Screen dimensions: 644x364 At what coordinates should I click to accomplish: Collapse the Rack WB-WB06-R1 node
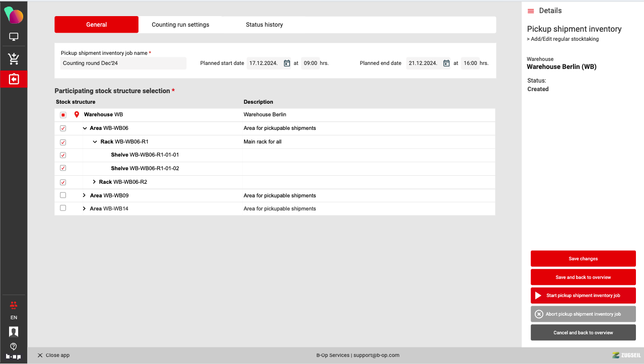tap(95, 142)
